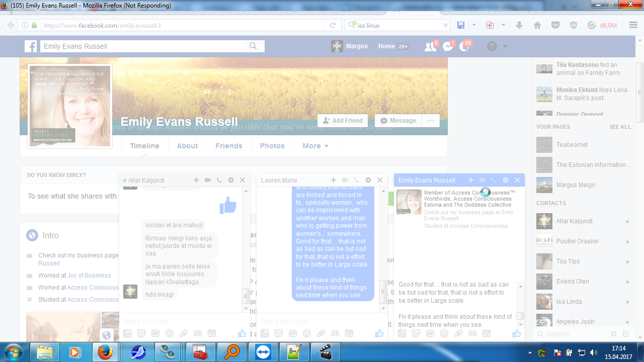This screenshot has height=362, width=644.
Task: Open Joy of Business link in Intro
Action: tap(90, 276)
